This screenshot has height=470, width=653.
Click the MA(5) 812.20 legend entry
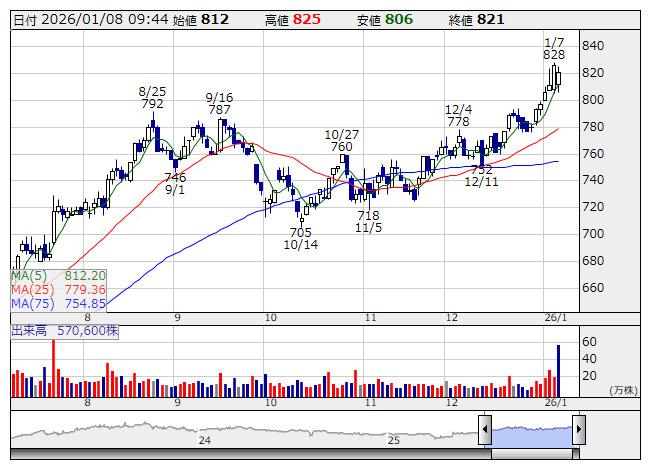click(x=58, y=276)
